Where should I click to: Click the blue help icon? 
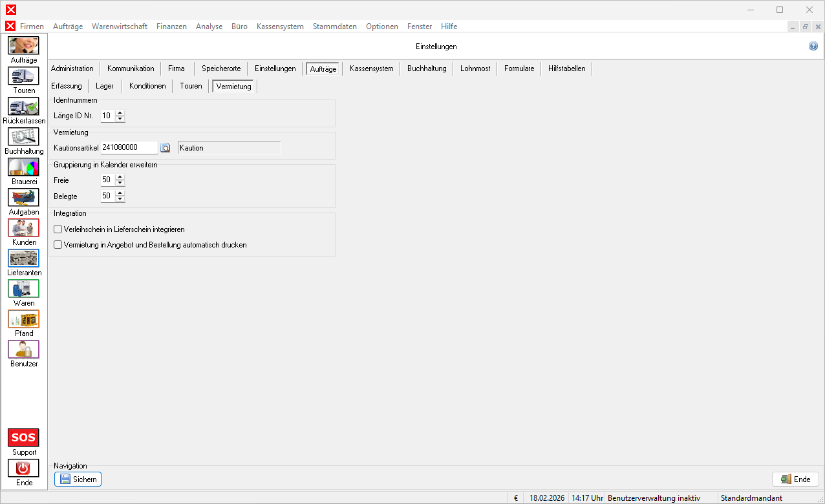[x=813, y=47]
